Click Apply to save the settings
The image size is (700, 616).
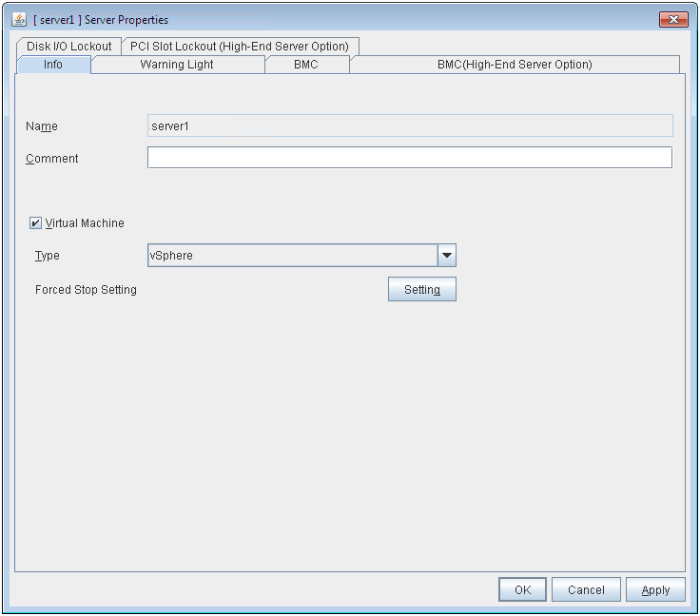pyautogui.click(x=655, y=589)
